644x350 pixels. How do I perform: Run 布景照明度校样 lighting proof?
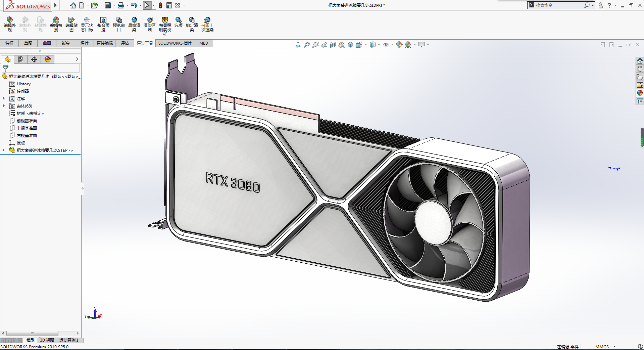coord(165,26)
